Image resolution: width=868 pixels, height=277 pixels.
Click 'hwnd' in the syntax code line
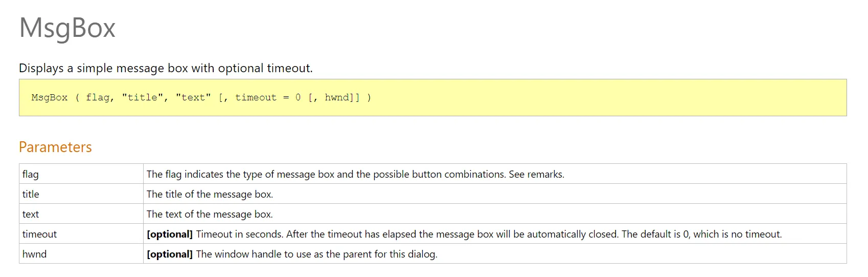pos(337,97)
